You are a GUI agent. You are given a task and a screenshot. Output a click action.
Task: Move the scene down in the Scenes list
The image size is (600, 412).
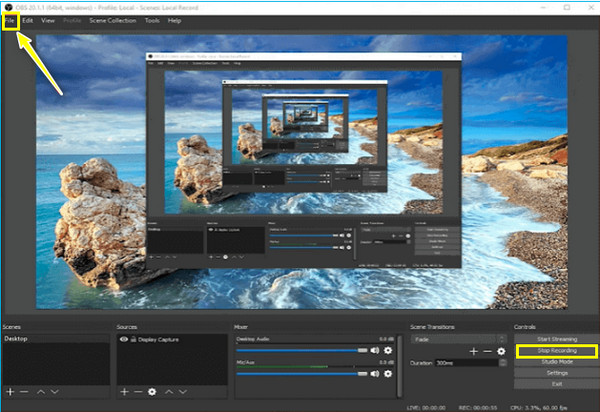pyautogui.click(x=55, y=392)
